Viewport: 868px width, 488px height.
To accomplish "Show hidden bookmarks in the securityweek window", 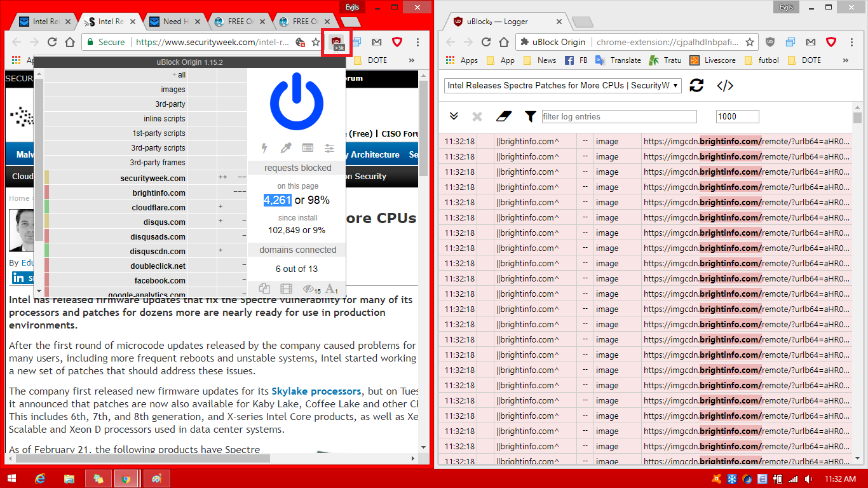I will pos(412,60).
